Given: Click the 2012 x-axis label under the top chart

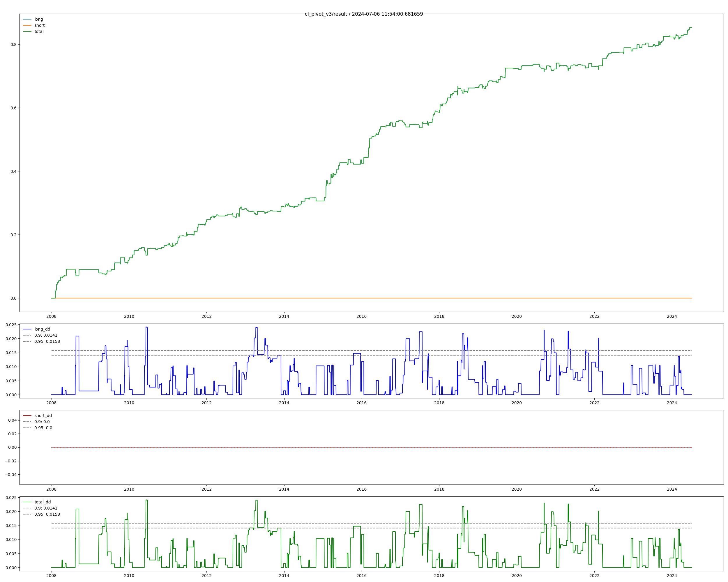Looking at the screenshot, I should pos(207,317).
